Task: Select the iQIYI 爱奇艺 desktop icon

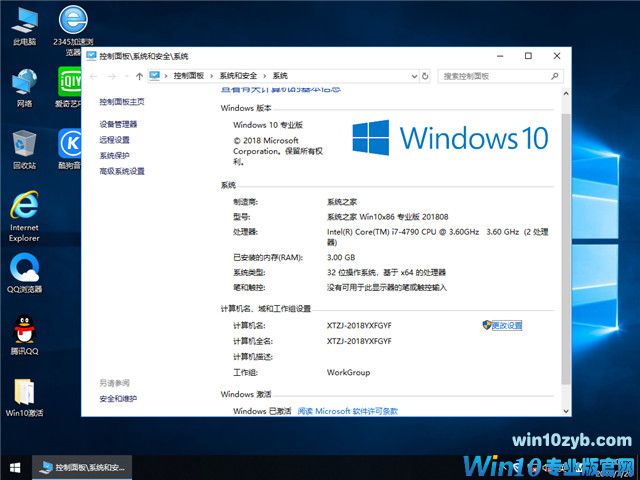Action: pos(69,88)
